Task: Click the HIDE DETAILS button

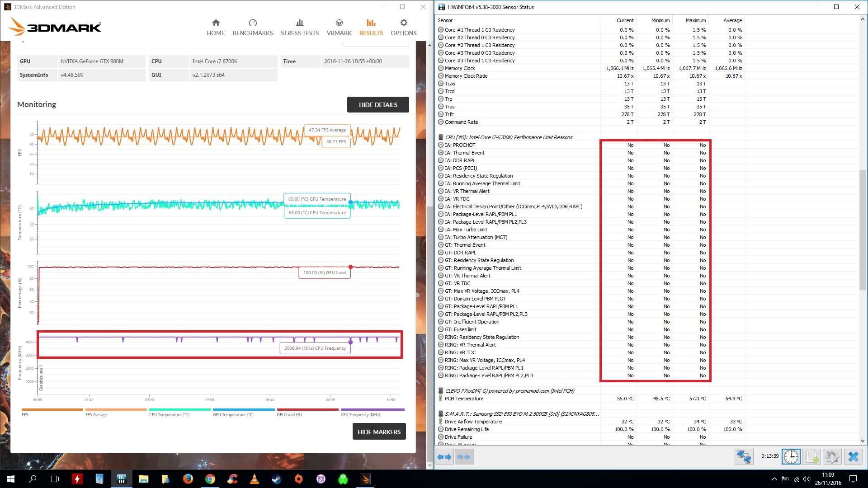Action: 378,105
